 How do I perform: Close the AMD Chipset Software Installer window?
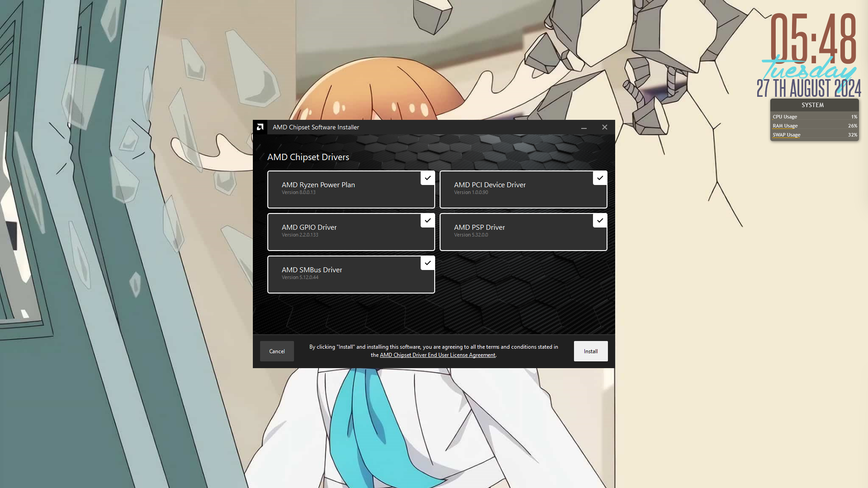(x=605, y=127)
